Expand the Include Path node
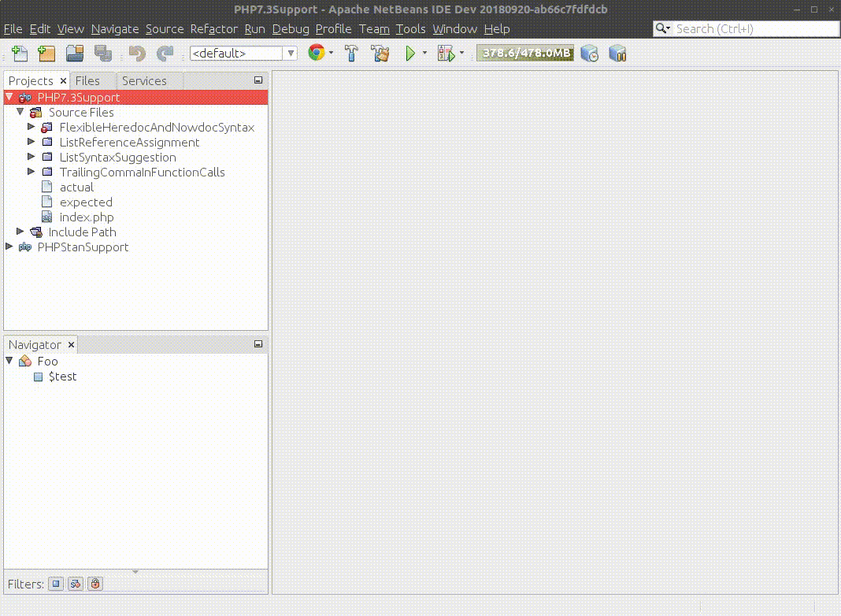841x616 pixels. pyautogui.click(x=20, y=232)
